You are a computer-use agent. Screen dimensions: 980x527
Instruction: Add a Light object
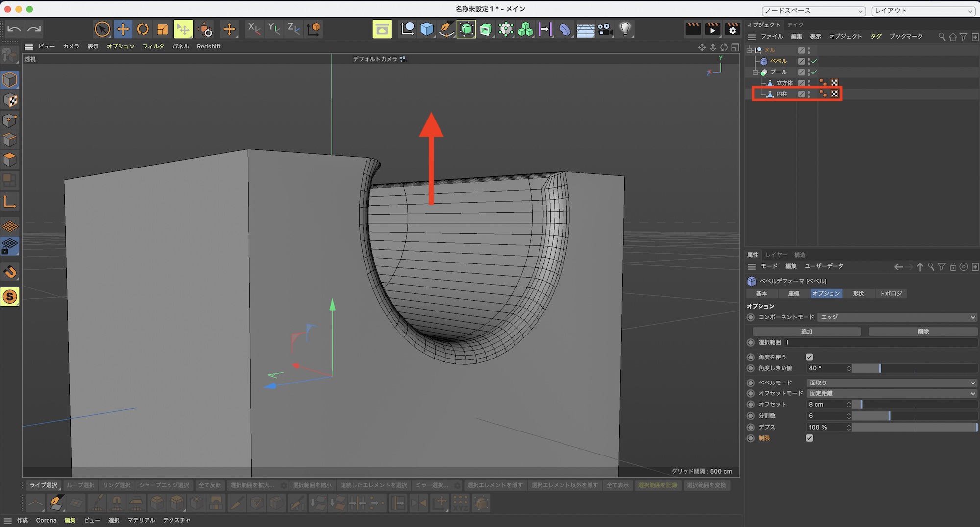625,29
